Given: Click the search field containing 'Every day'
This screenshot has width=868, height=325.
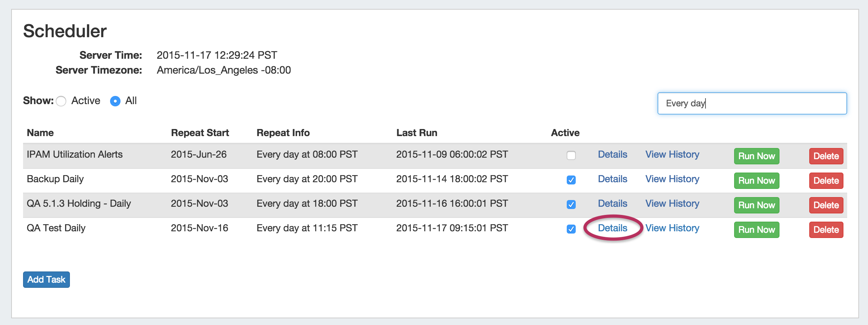Looking at the screenshot, I should [752, 103].
